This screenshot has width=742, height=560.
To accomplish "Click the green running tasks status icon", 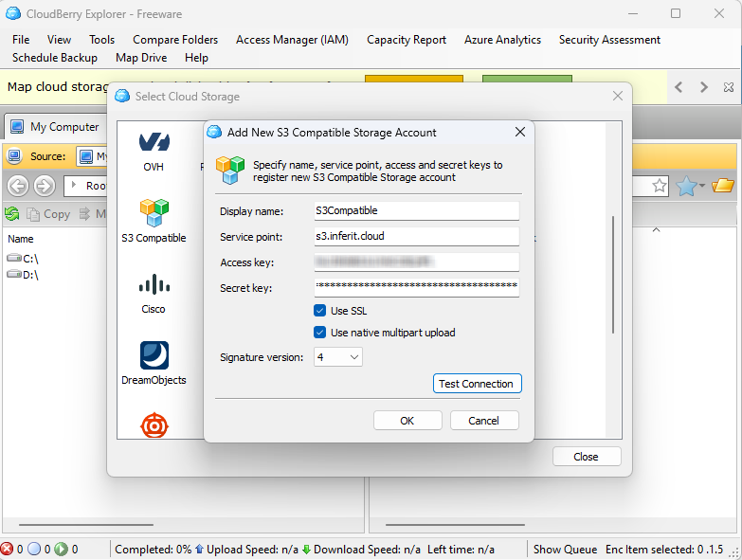I will pos(62,549).
